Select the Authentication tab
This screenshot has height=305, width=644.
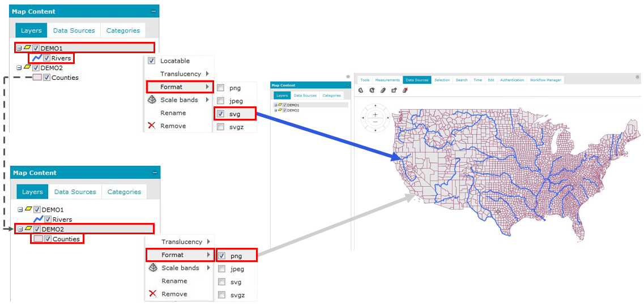[512, 80]
